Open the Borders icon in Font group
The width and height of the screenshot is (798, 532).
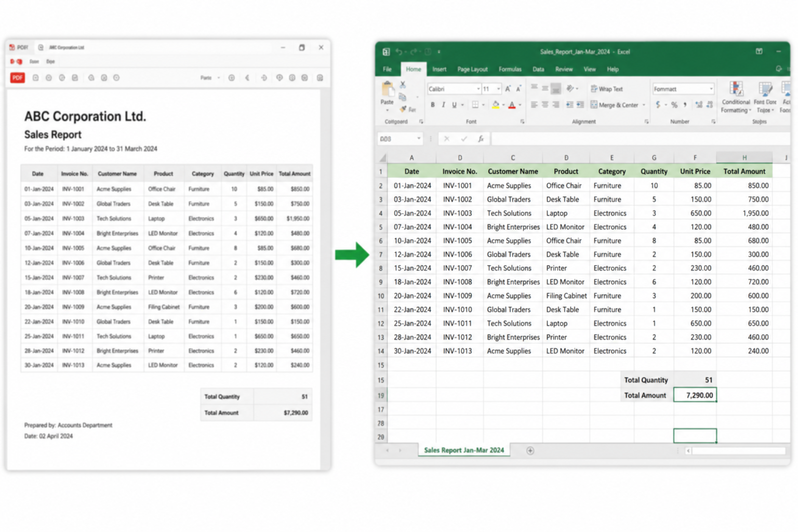pos(475,105)
